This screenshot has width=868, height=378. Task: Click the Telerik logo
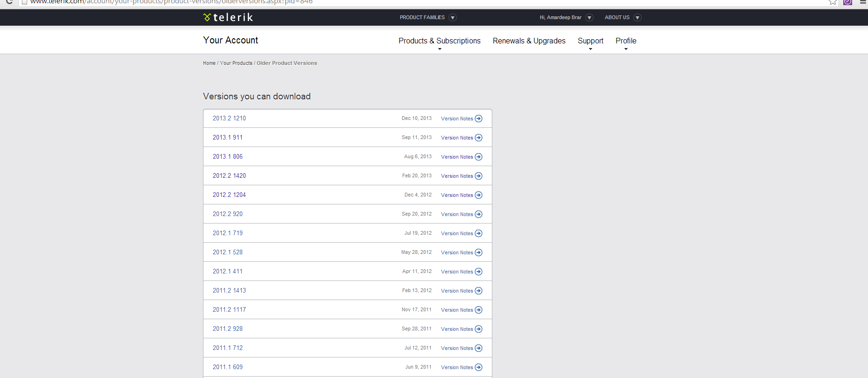[228, 17]
